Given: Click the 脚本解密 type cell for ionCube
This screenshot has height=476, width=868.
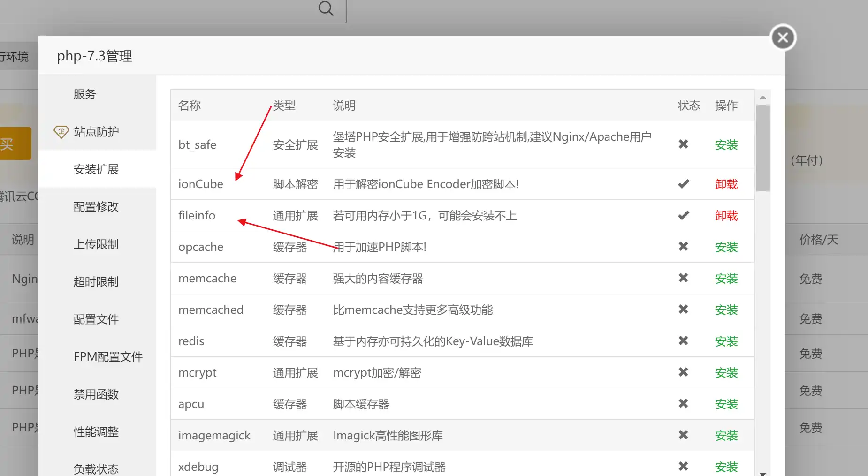Looking at the screenshot, I should tap(296, 184).
